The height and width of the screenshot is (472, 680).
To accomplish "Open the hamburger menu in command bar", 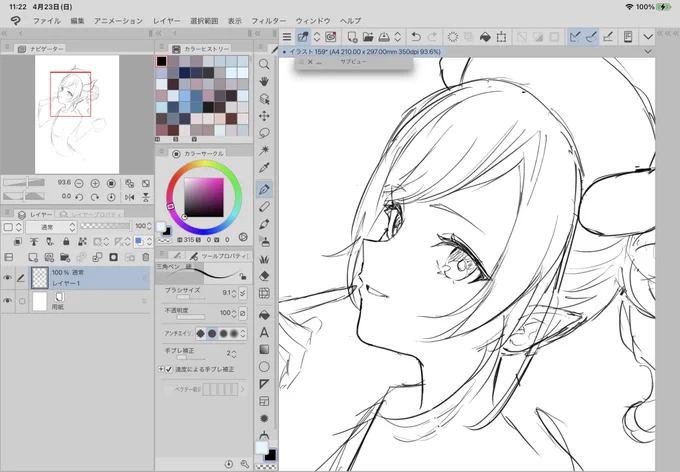I will pyautogui.click(x=287, y=37).
